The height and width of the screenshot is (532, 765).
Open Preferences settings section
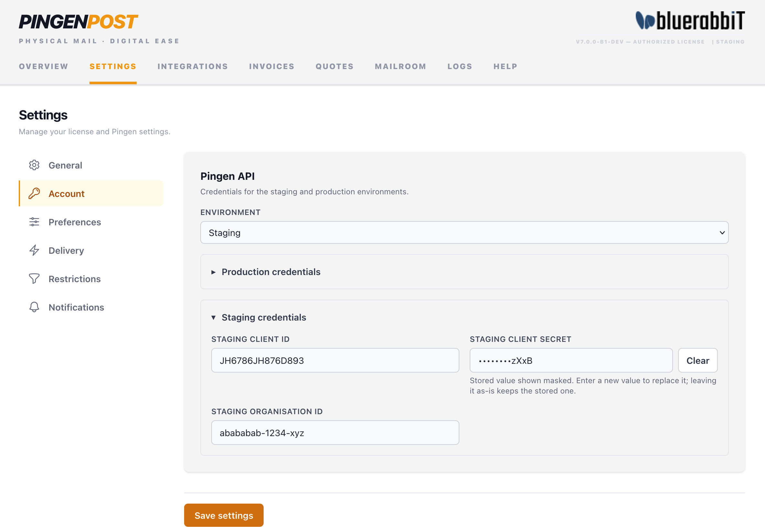91,222
